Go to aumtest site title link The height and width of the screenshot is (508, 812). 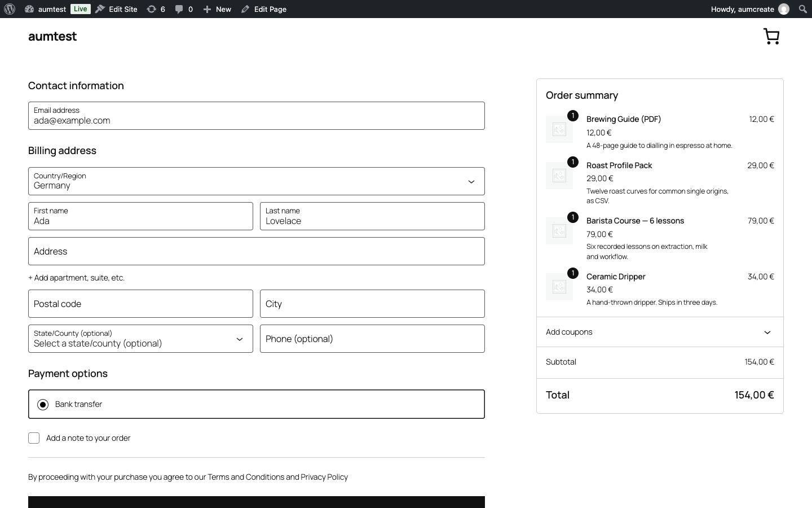[52, 36]
